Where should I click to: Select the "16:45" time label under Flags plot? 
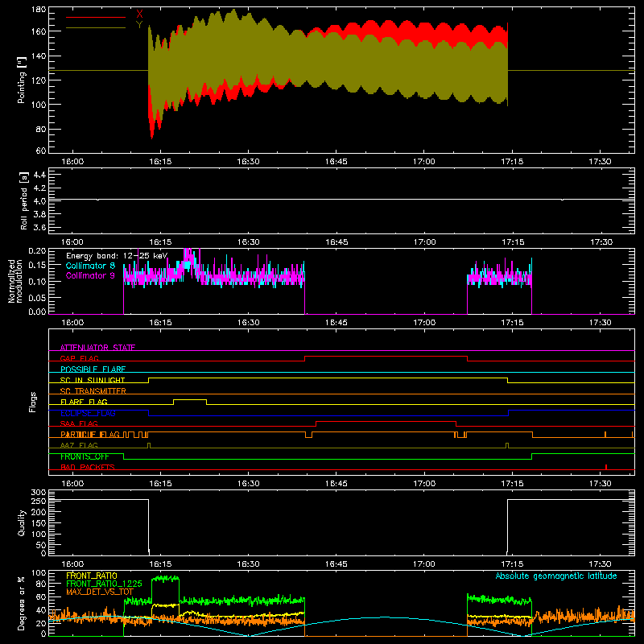click(336, 484)
